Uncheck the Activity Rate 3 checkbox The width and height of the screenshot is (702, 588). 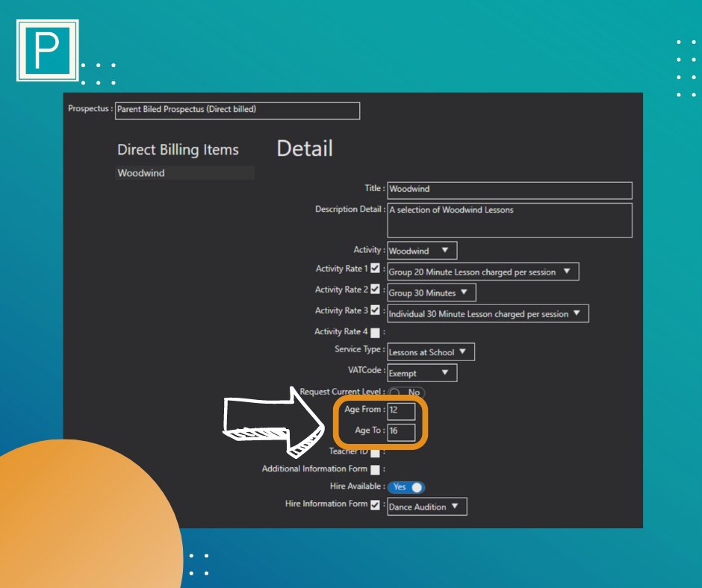point(375,310)
